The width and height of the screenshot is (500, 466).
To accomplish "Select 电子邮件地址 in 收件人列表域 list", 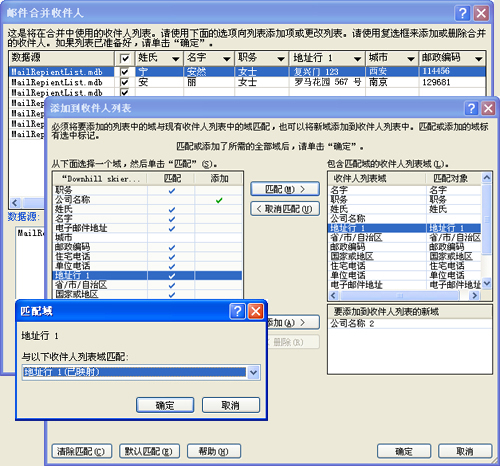I will 405,285.
